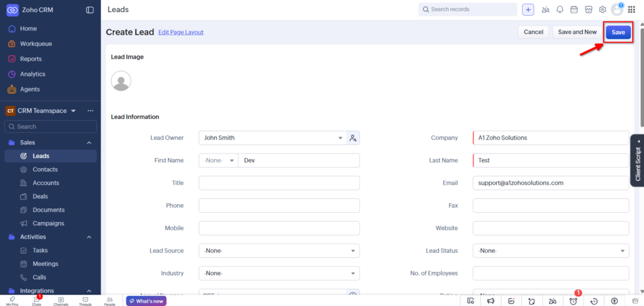
Task: Click the sidebar Search field
Action: click(50, 127)
